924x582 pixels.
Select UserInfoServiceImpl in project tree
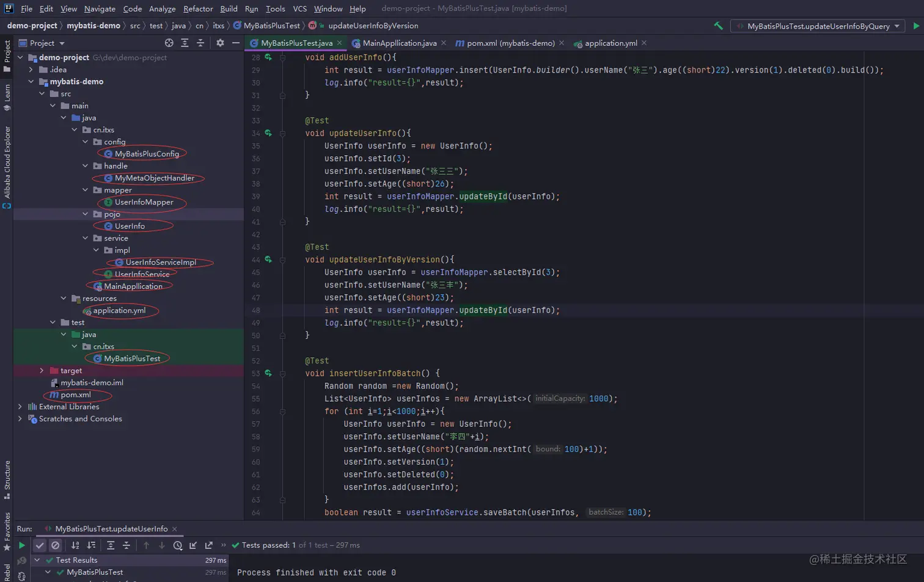click(161, 262)
